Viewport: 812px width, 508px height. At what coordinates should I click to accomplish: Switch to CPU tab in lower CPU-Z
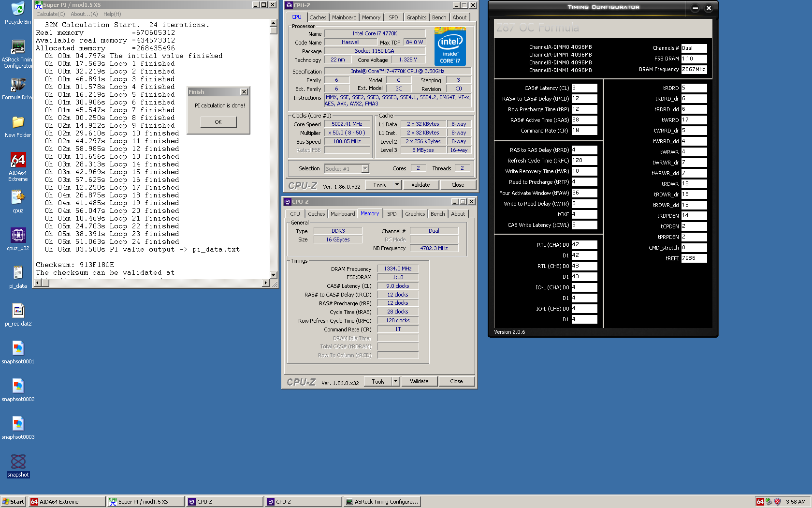(x=295, y=214)
